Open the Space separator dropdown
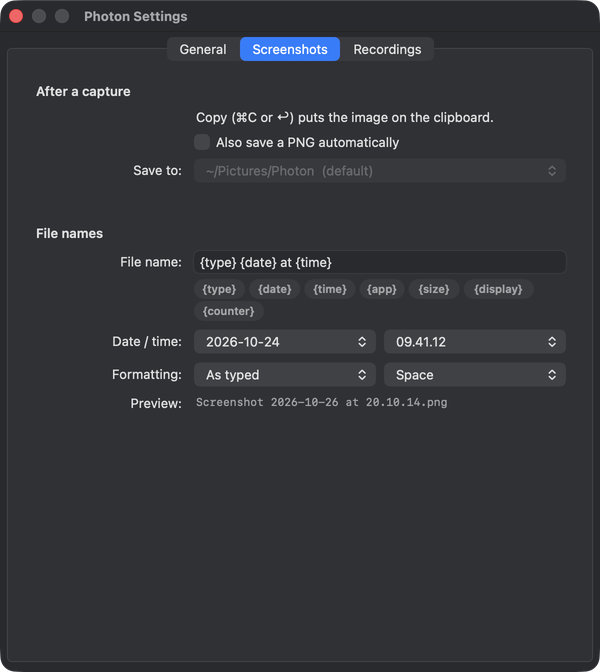This screenshot has width=600, height=672. (x=475, y=375)
